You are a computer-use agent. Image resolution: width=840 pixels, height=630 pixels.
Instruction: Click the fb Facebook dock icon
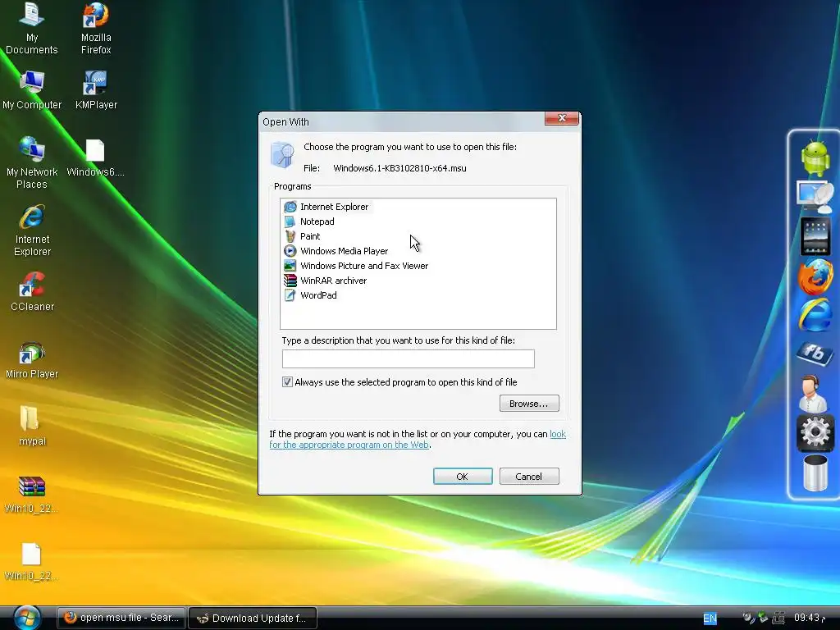coord(815,353)
